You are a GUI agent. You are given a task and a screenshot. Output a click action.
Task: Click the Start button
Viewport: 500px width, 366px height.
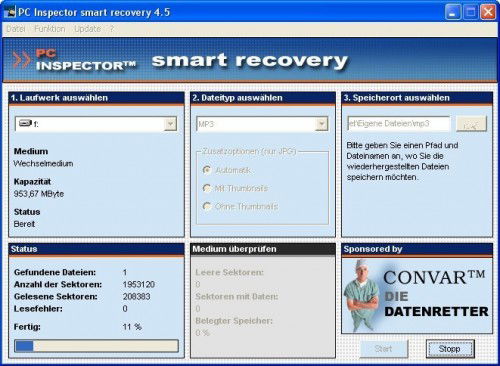click(x=384, y=349)
